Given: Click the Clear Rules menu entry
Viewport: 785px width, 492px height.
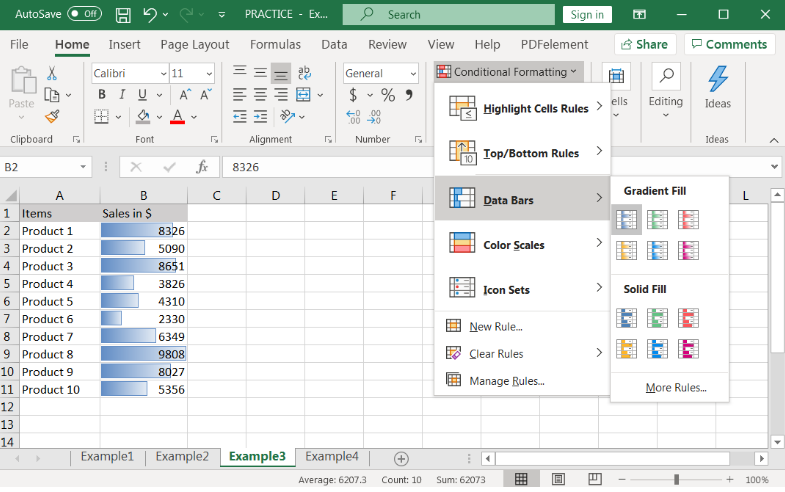Looking at the screenshot, I should [523, 353].
